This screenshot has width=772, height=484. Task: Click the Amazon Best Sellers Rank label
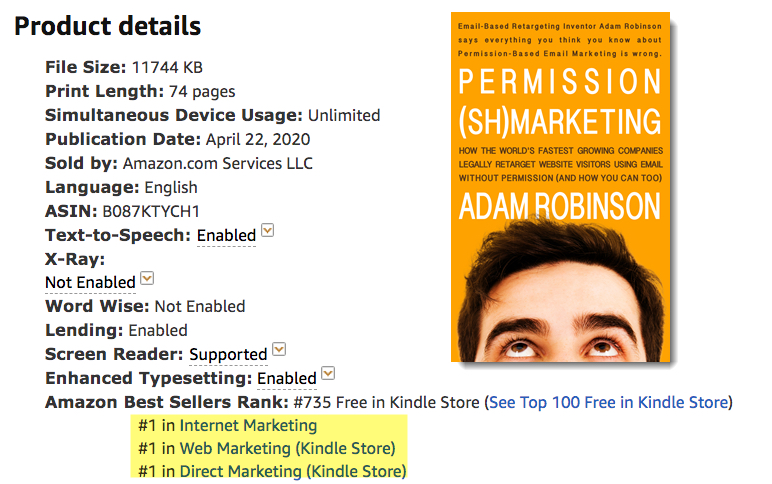pyautogui.click(x=167, y=402)
